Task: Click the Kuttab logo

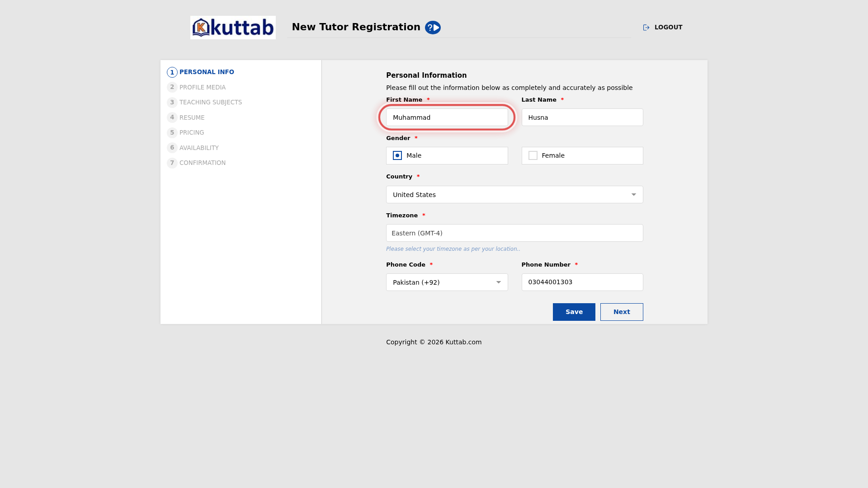Action: pos(233,28)
